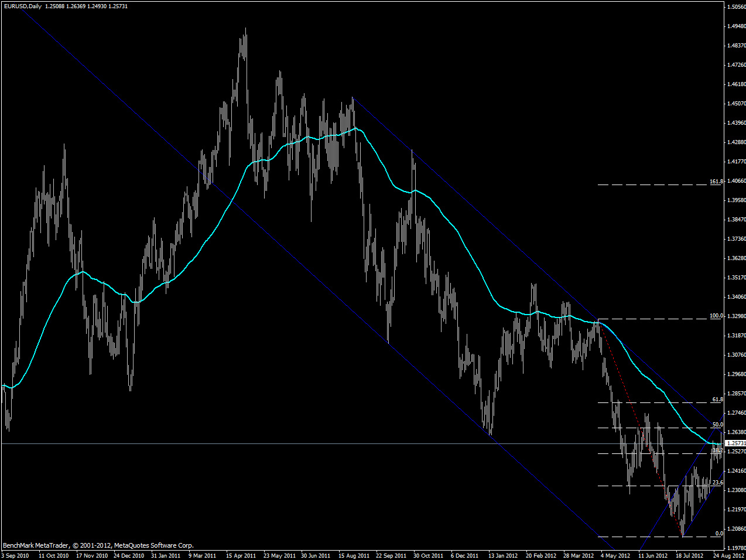Image resolution: width=746 pixels, height=560 pixels.
Task: Select the Fibonacci 50.0 level label
Action: pyautogui.click(x=717, y=425)
